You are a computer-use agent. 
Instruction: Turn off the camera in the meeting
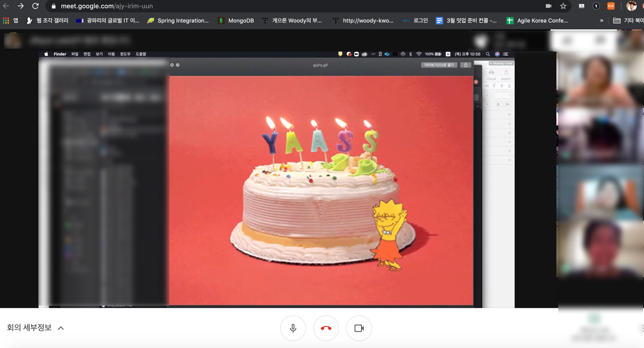click(x=359, y=328)
